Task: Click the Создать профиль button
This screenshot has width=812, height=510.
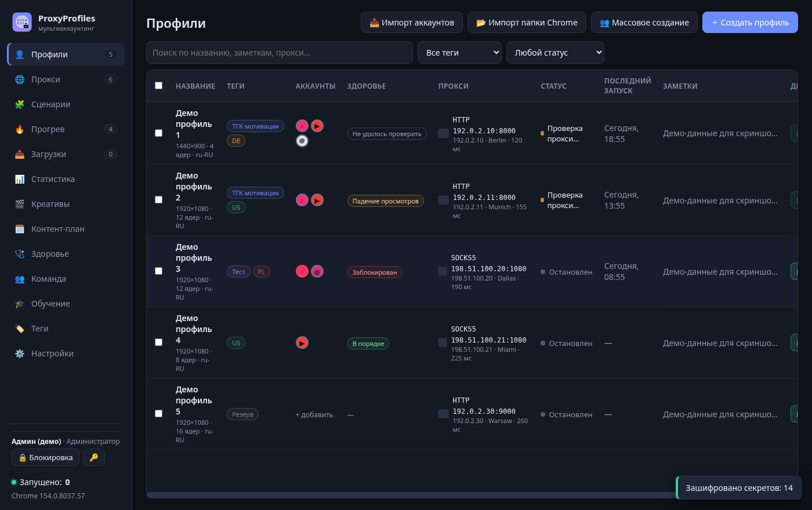Action: pos(750,23)
